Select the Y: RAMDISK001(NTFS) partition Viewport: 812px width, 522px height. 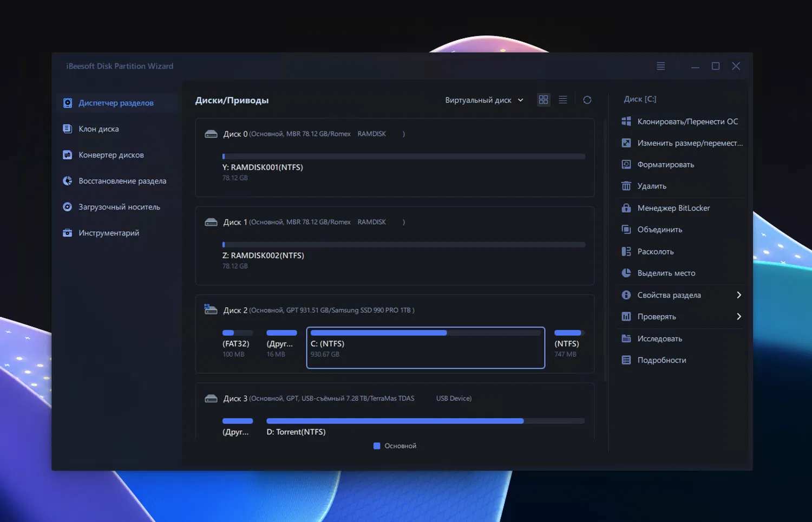[404, 167]
